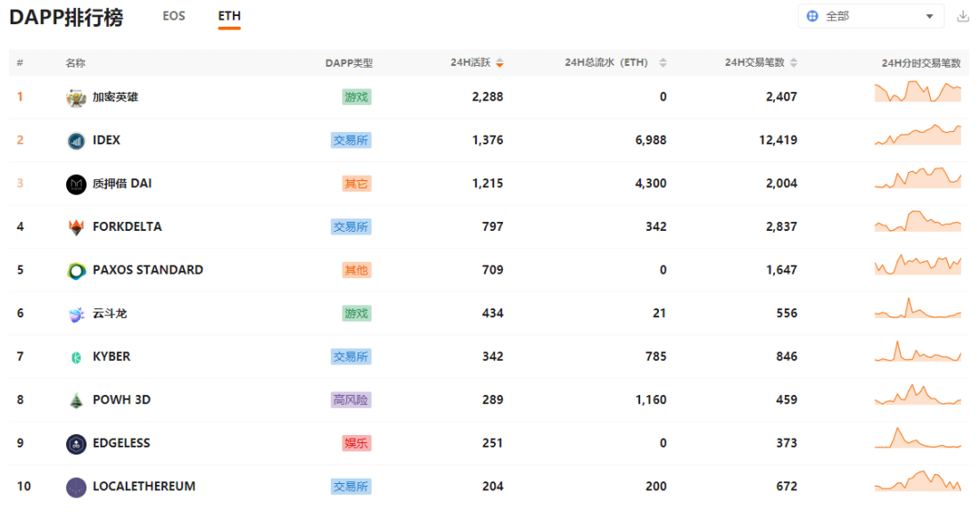
Task: View the 云斗龙 sparkline chart
Action: pos(918,308)
